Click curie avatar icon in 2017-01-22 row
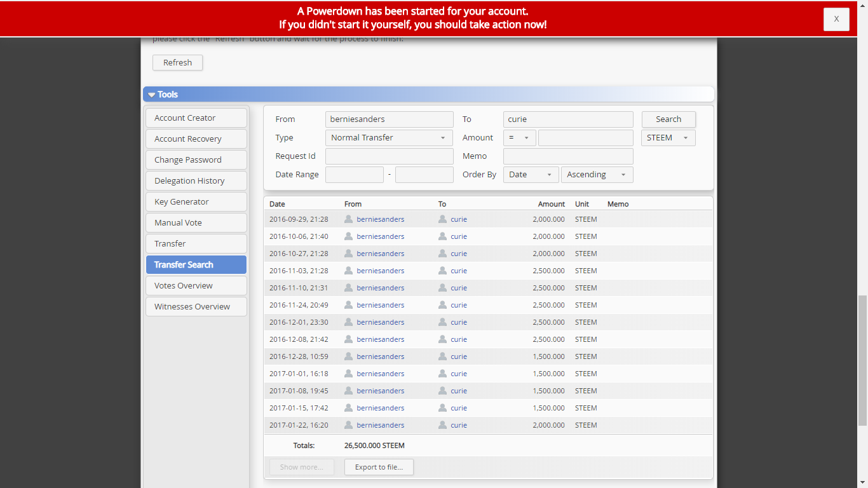 pyautogui.click(x=442, y=424)
